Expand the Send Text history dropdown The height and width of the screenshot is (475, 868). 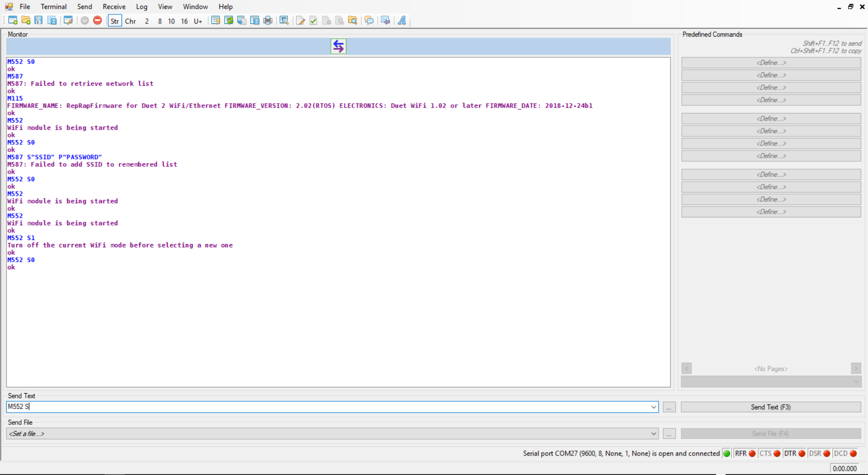tap(653, 407)
